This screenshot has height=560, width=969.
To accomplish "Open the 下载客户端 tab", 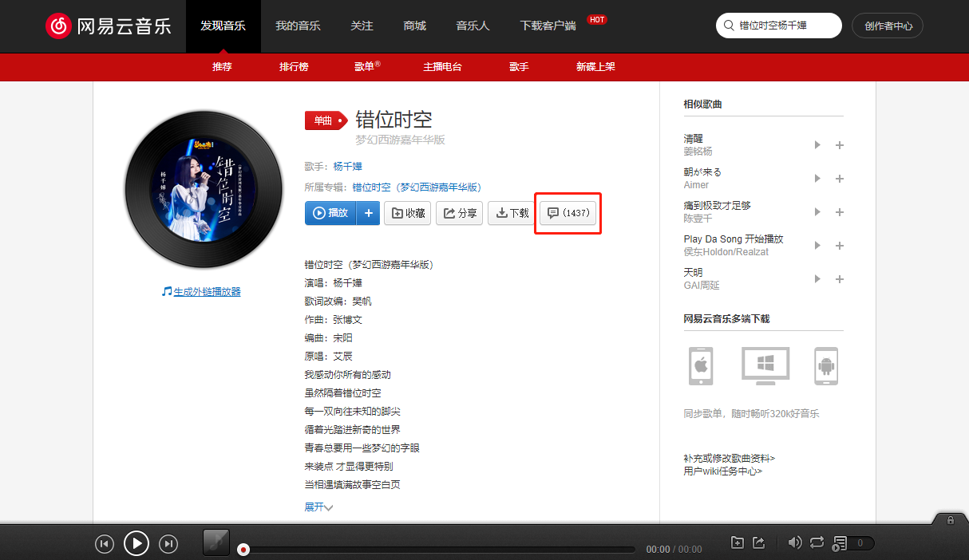I will tap(548, 26).
